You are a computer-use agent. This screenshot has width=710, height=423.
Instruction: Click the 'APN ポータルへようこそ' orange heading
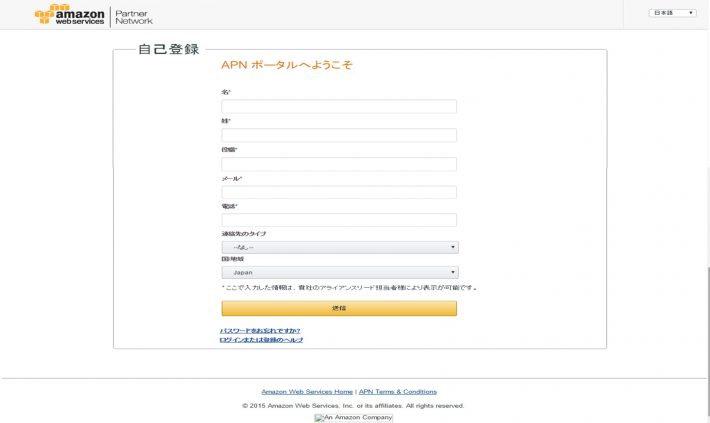286,65
